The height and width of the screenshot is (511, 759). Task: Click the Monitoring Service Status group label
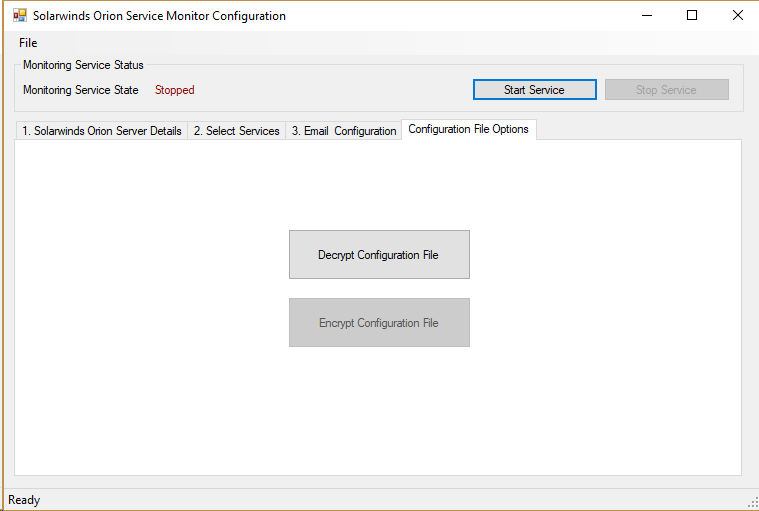83,65
